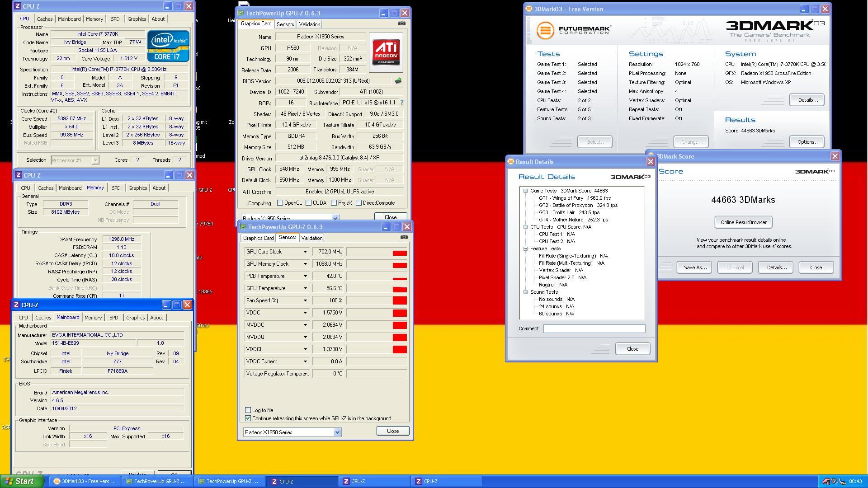
Task: Click Details button in 3DMark Score window
Action: [776, 267]
